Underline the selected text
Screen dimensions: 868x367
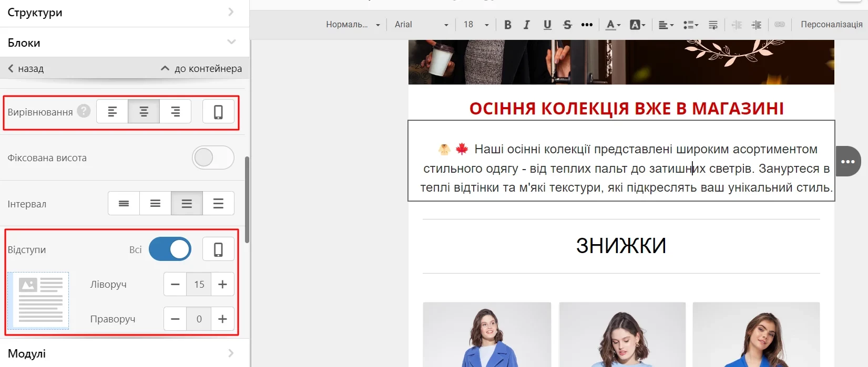point(547,25)
